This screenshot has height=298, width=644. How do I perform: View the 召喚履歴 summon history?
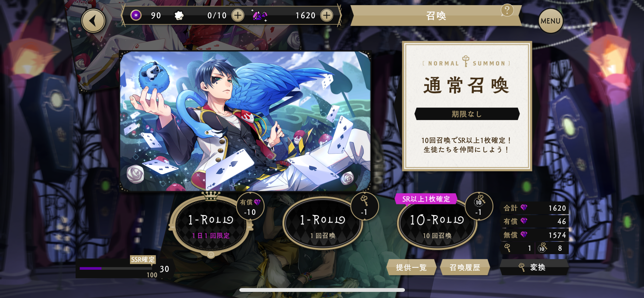(465, 267)
